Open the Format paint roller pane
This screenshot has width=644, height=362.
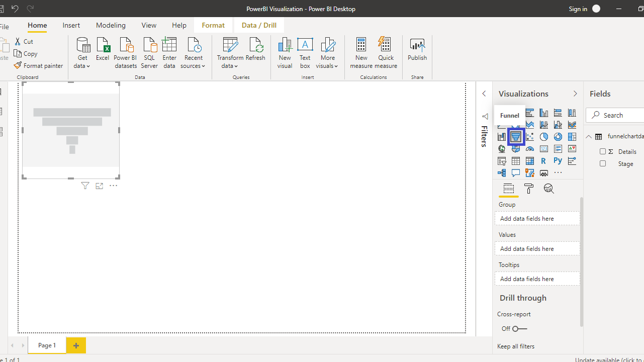tap(529, 189)
